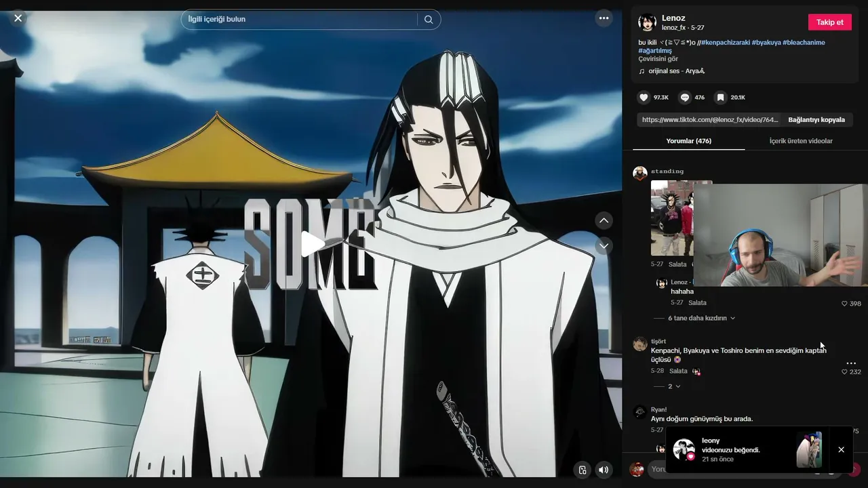Open the video's three-dot options menu
This screenshot has height=488, width=868.
click(604, 18)
